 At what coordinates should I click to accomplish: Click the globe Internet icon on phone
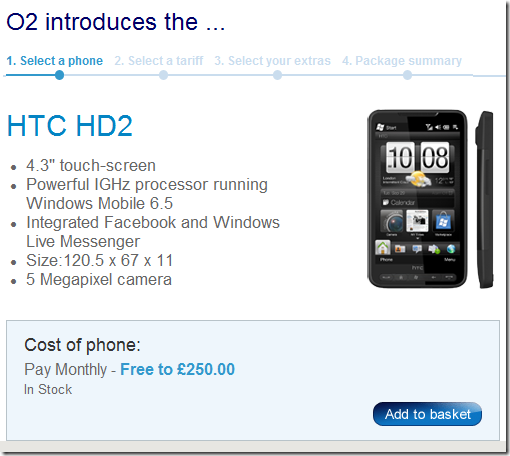pos(451,249)
